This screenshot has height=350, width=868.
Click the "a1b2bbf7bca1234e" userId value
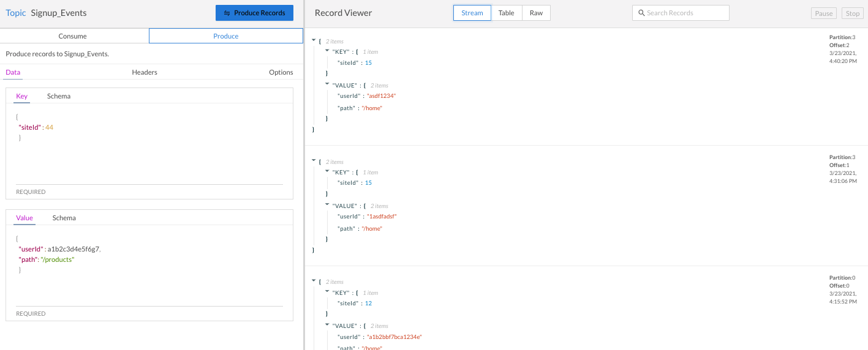[x=395, y=337]
